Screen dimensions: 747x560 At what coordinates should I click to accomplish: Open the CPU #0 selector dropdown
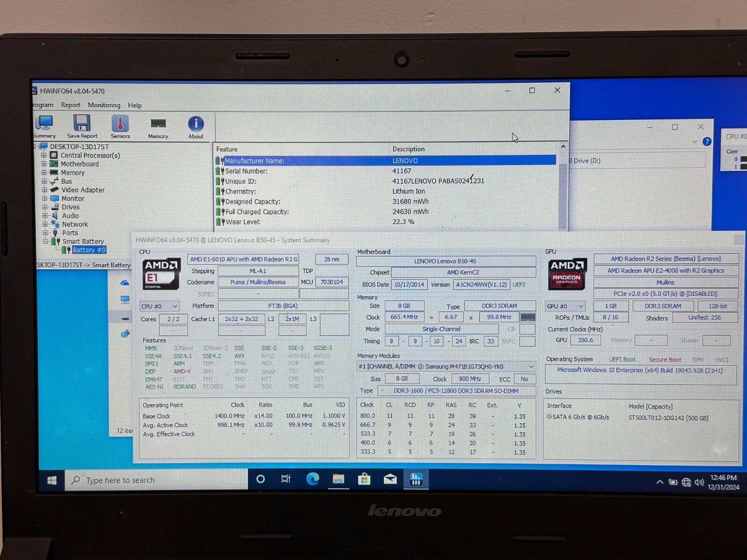[x=159, y=306]
